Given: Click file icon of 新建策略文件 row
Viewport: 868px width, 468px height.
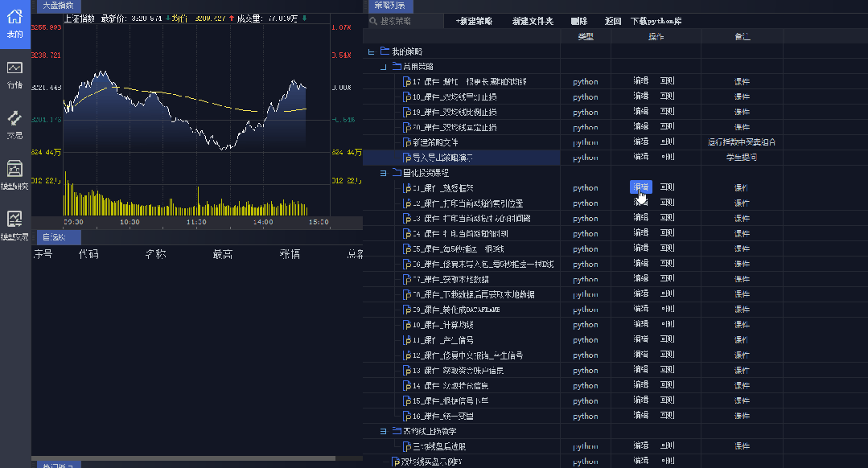Looking at the screenshot, I should coord(407,142).
